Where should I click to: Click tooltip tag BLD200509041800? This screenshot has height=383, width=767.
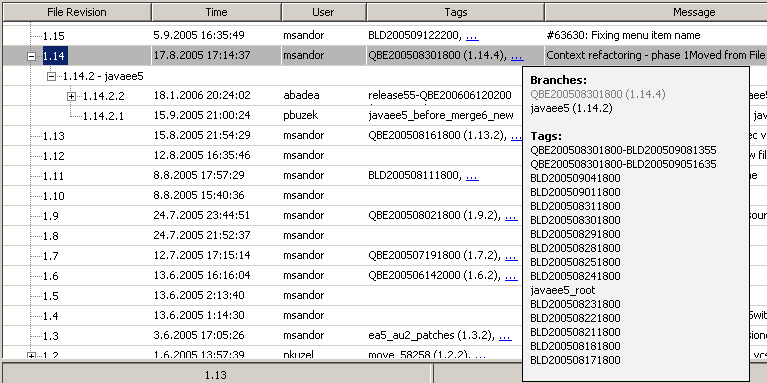[575, 178]
